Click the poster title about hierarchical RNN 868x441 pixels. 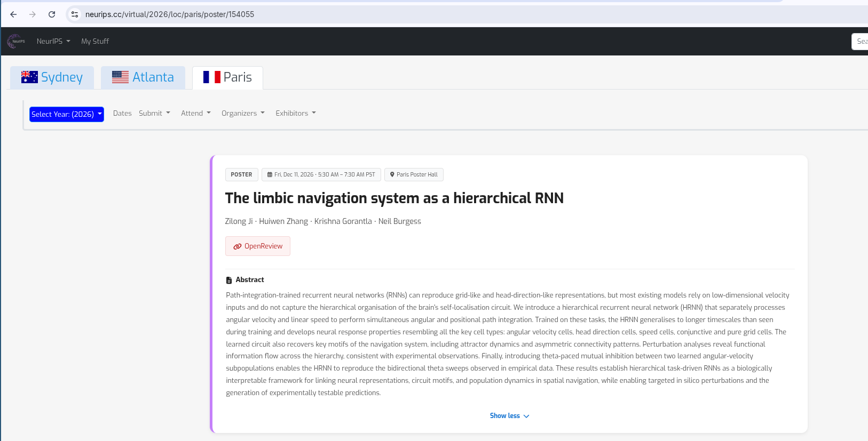394,198
